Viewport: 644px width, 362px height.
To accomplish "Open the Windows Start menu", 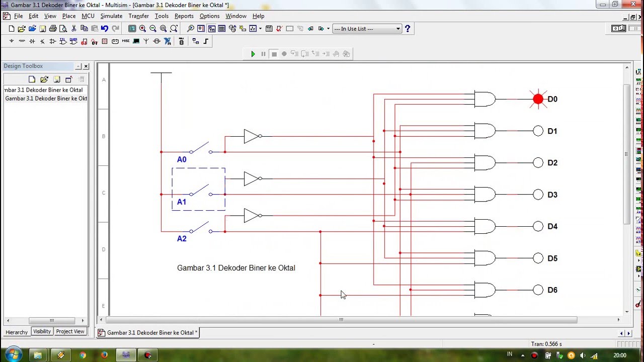I will (x=13, y=354).
